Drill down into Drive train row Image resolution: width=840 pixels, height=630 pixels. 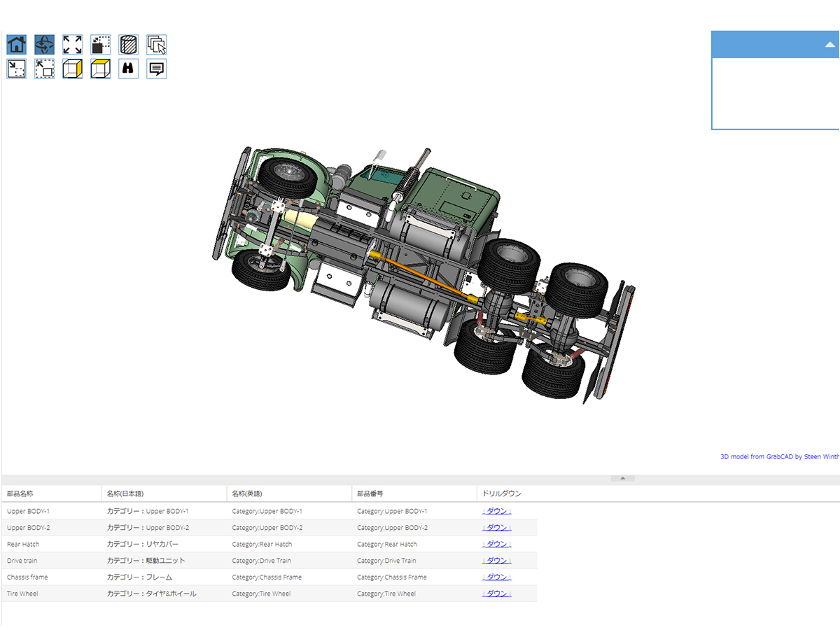click(497, 561)
